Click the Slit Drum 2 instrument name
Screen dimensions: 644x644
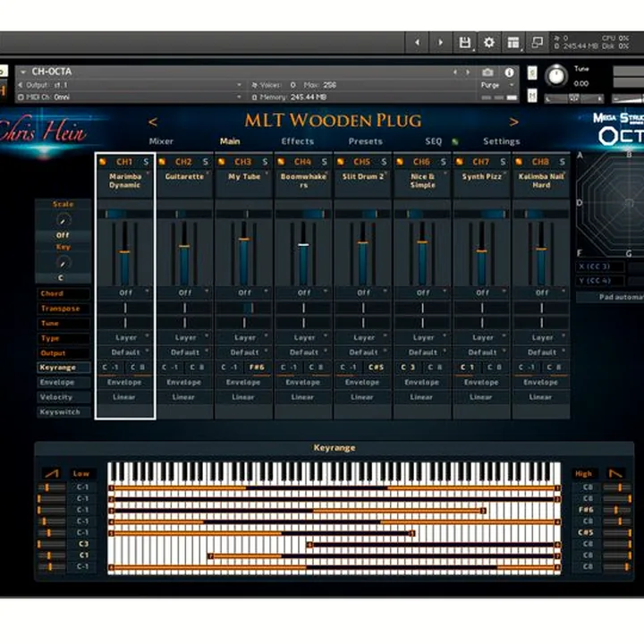362,176
